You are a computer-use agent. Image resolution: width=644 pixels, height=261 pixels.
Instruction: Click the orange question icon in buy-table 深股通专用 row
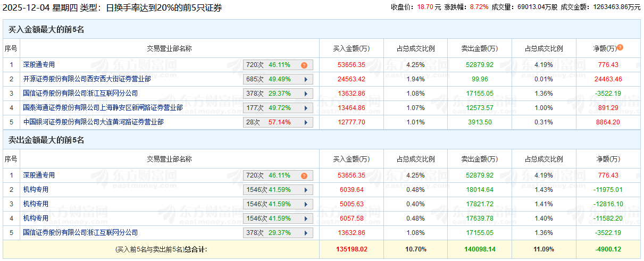pos(304,65)
